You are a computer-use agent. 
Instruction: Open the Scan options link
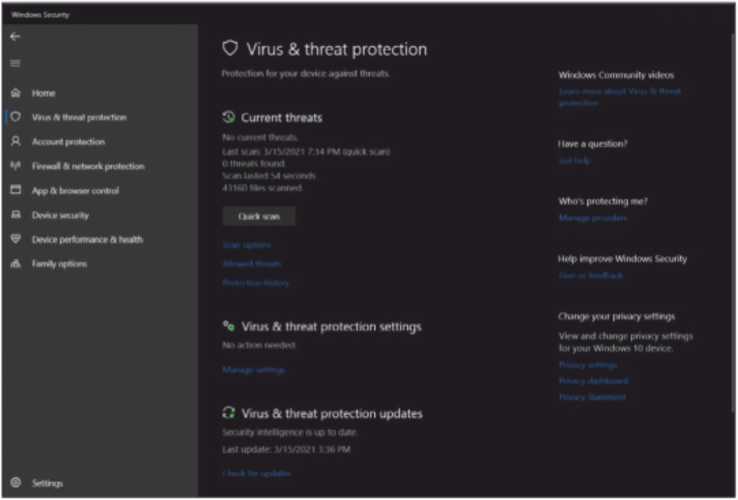[247, 245]
